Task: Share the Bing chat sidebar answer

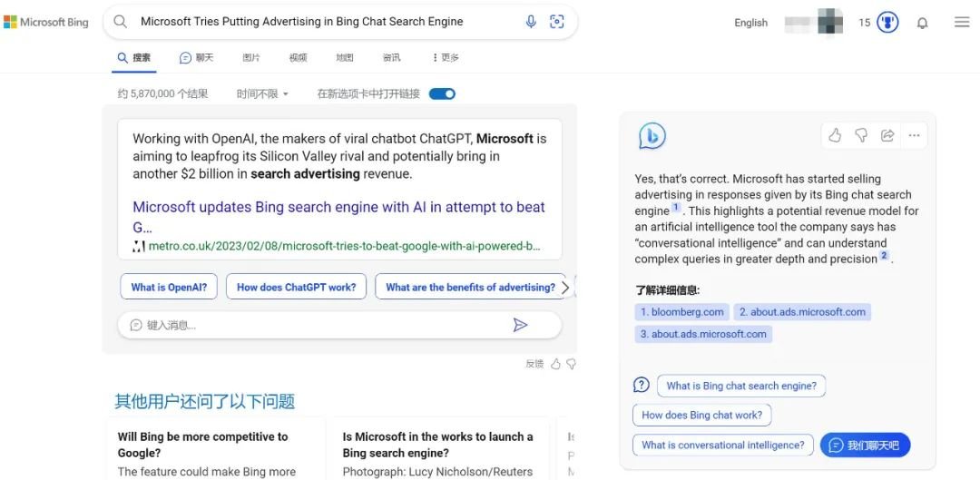Action: pos(887,135)
